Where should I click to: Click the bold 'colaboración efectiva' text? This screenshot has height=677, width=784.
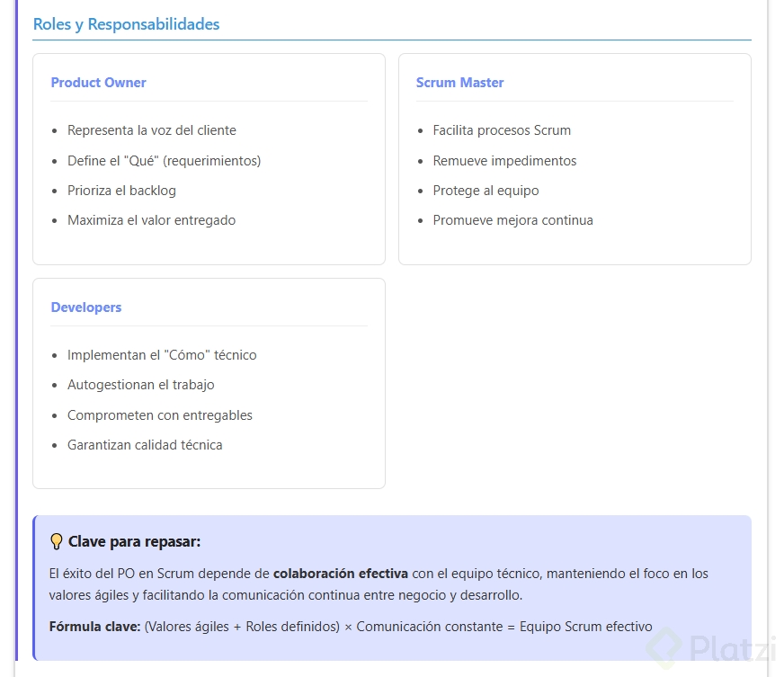click(x=341, y=574)
